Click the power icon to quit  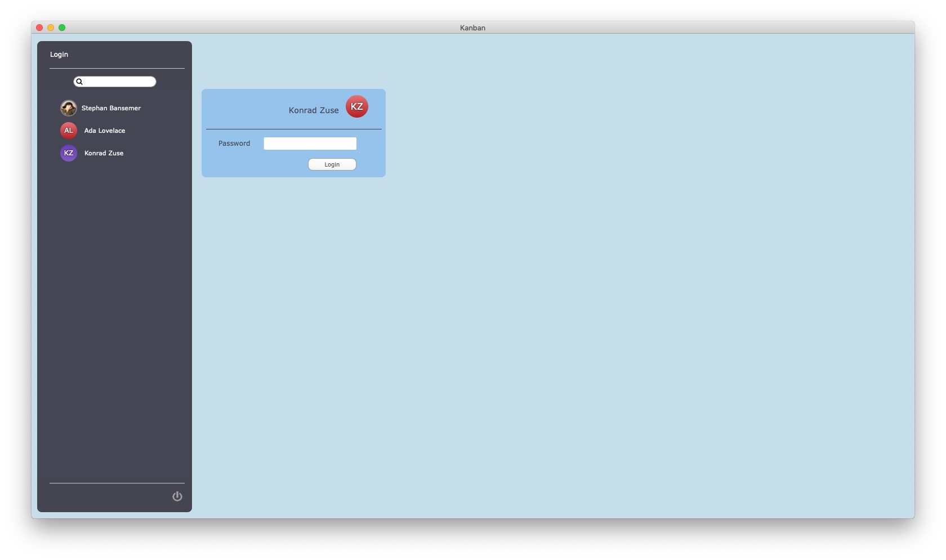point(177,496)
